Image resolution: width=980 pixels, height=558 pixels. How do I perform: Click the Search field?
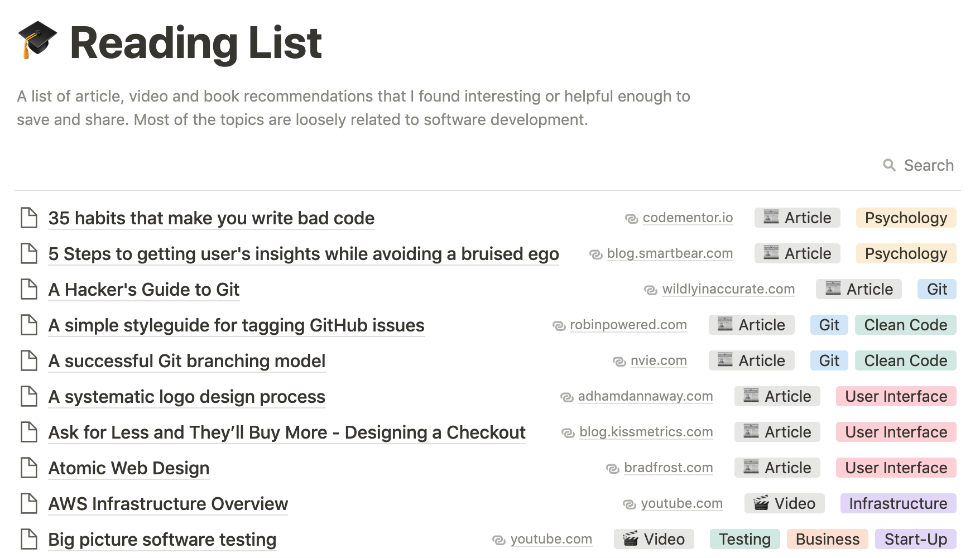click(x=928, y=165)
